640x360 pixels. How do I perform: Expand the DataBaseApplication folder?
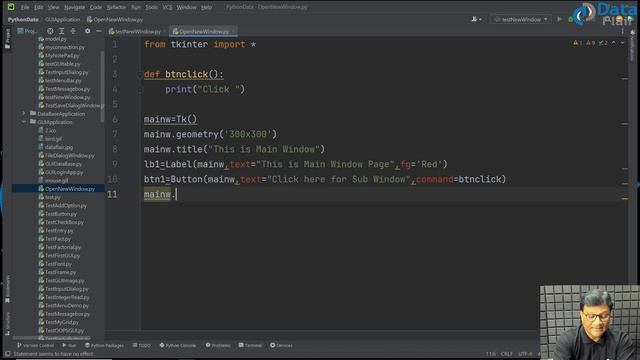(24, 113)
